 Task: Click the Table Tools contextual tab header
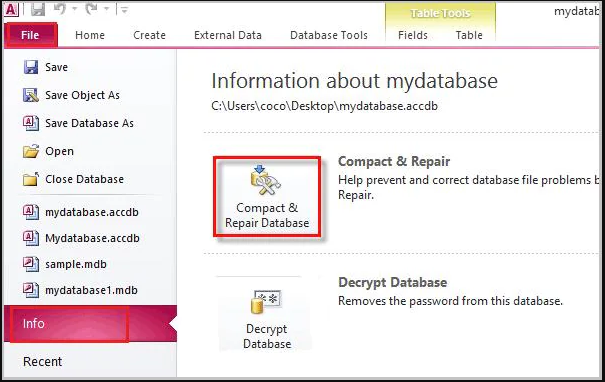[440, 14]
